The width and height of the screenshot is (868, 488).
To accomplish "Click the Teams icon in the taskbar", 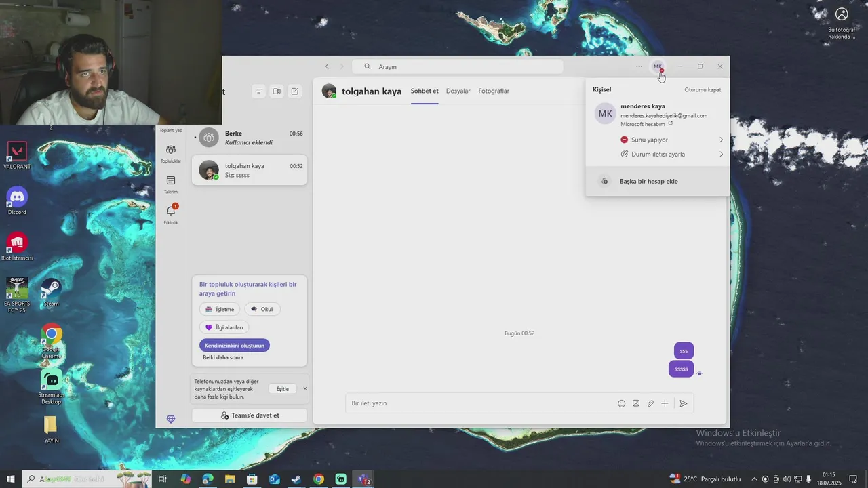I will coord(363,479).
